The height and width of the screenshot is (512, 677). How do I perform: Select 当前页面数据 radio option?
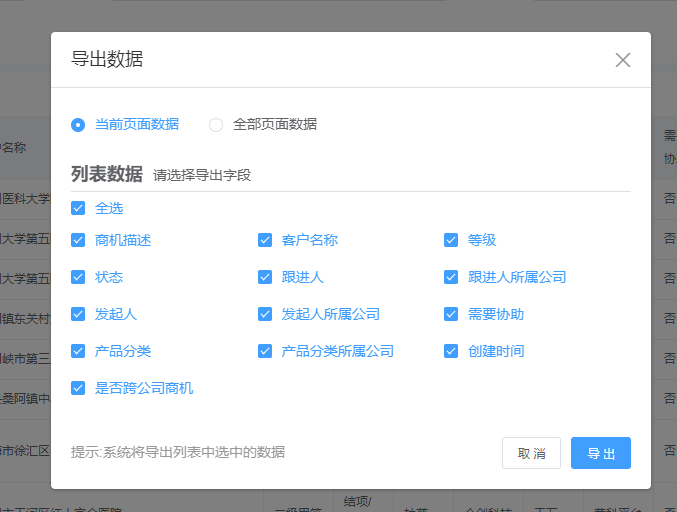click(x=78, y=125)
